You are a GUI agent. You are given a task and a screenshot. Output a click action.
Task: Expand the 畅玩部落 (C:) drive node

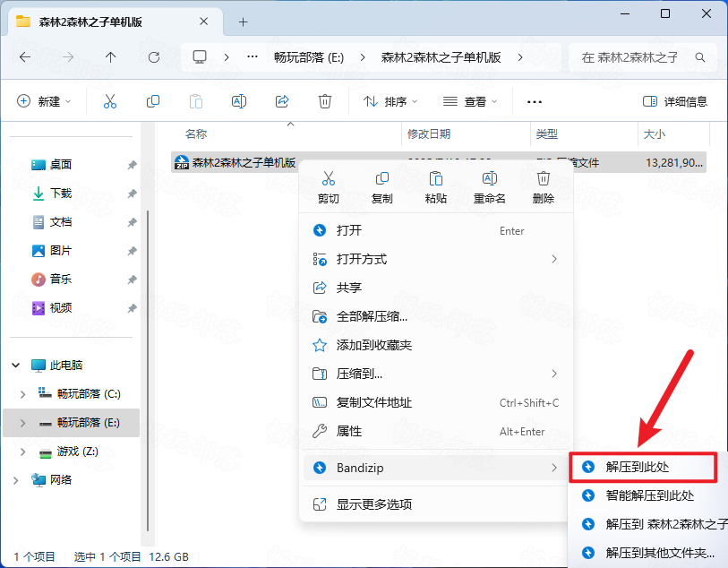22,394
